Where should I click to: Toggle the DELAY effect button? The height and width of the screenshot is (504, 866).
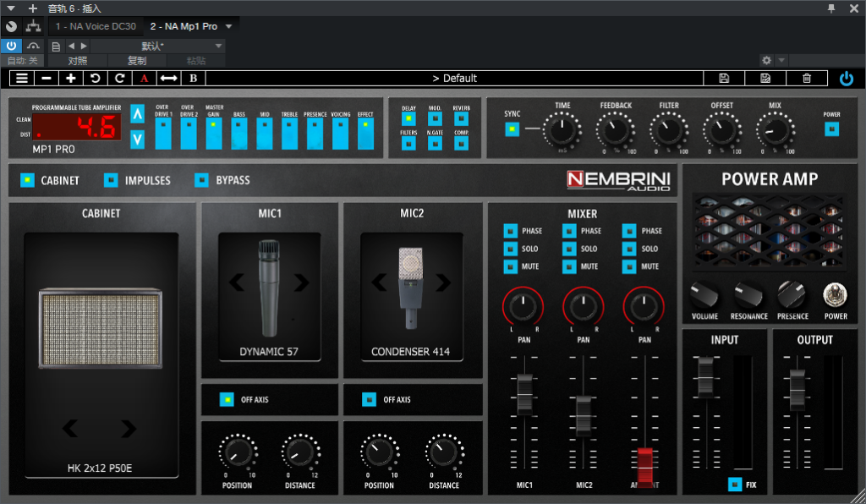tap(408, 118)
